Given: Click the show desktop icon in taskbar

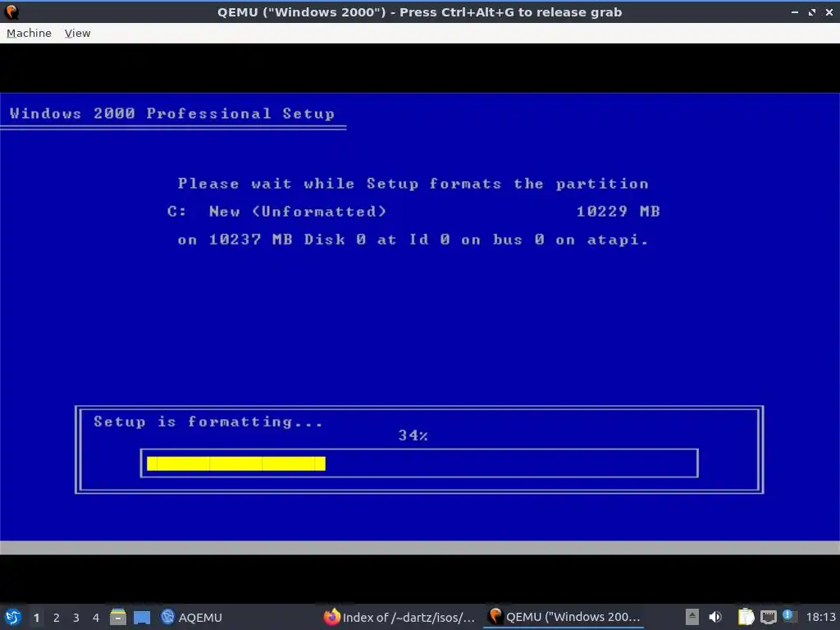Looking at the screenshot, I should pos(142,617).
